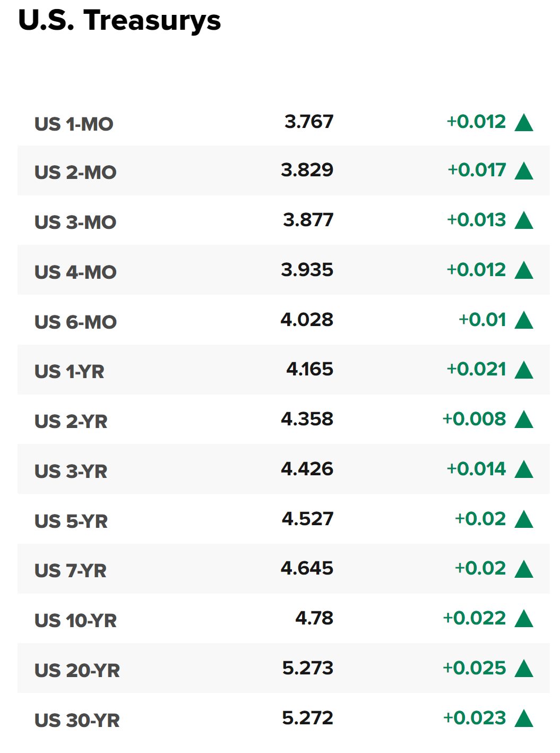The width and height of the screenshot is (560, 753).
Task: Open the US 10-YR yield page
Action: [75, 620]
